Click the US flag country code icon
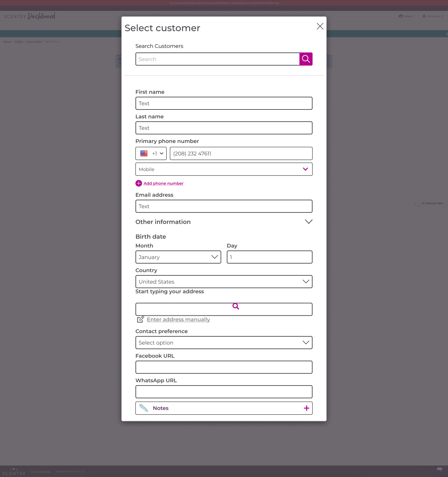The width and height of the screenshot is (448, 477). tap(144, 153)
